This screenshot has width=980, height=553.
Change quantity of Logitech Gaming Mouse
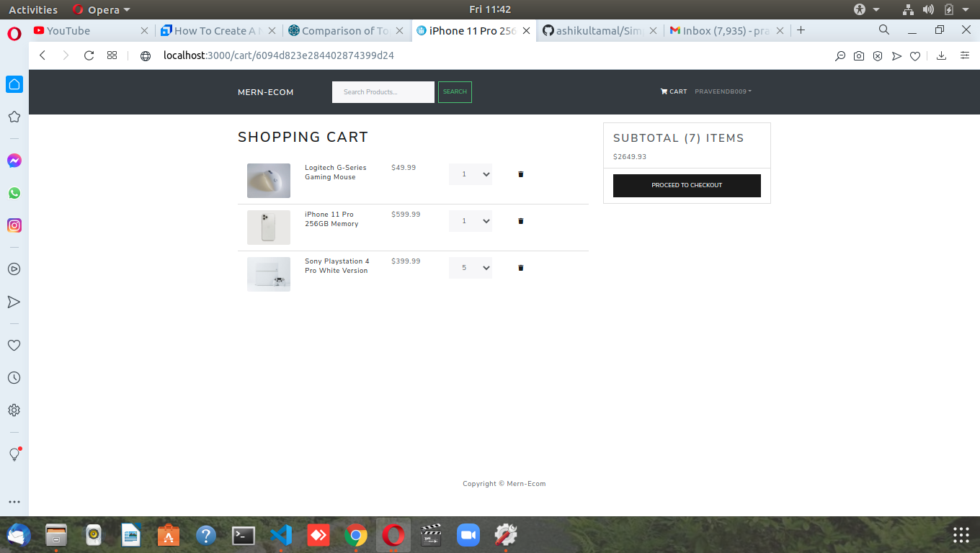pyautogui.click(x=471, y=174)
